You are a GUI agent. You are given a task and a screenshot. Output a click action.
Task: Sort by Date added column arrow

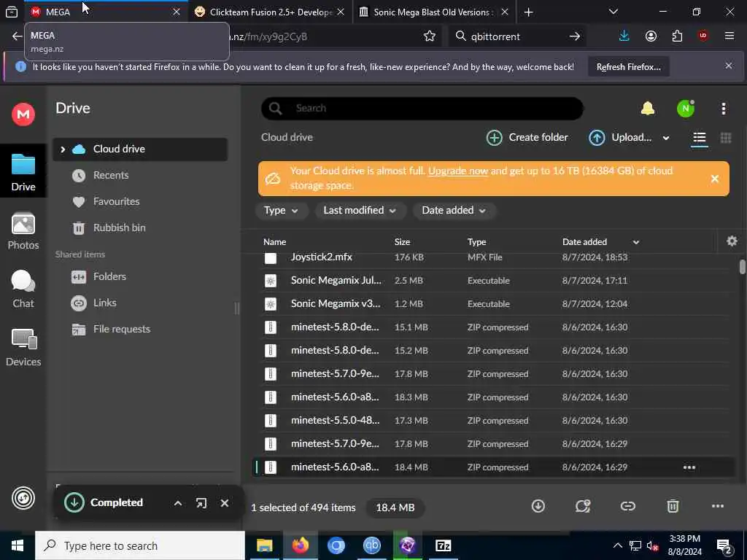coord(635,242)
